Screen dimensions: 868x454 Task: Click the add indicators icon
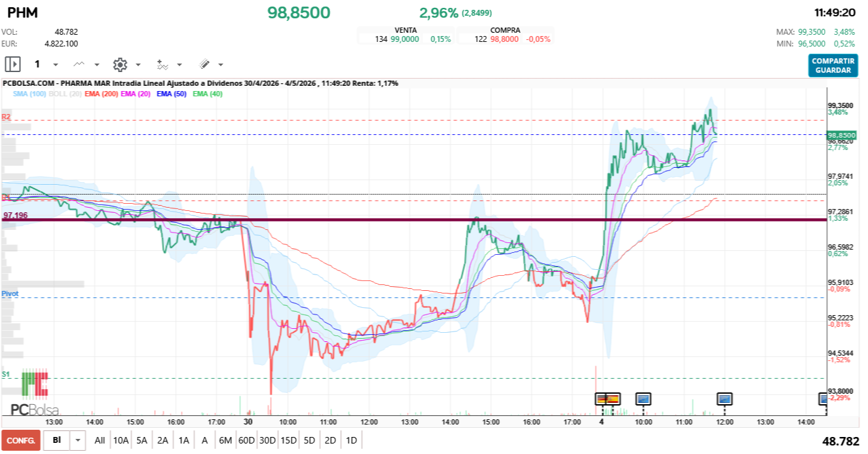click(x=162, y=64)
